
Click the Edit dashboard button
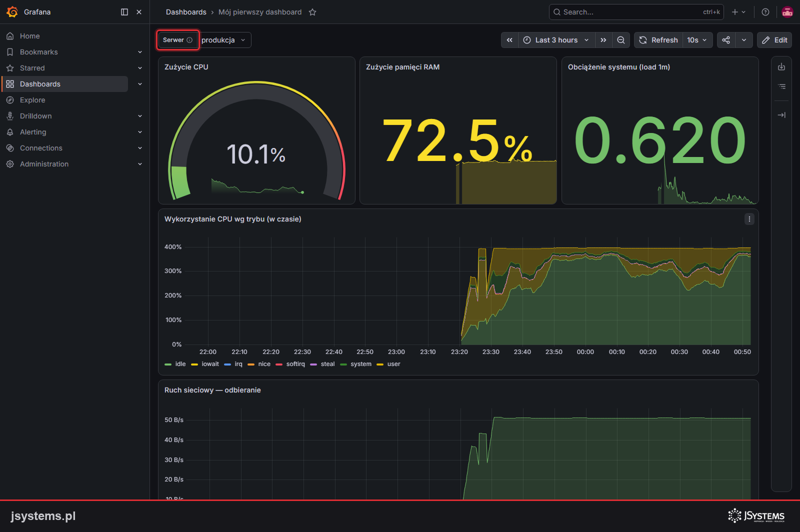[x=774, y=40]
